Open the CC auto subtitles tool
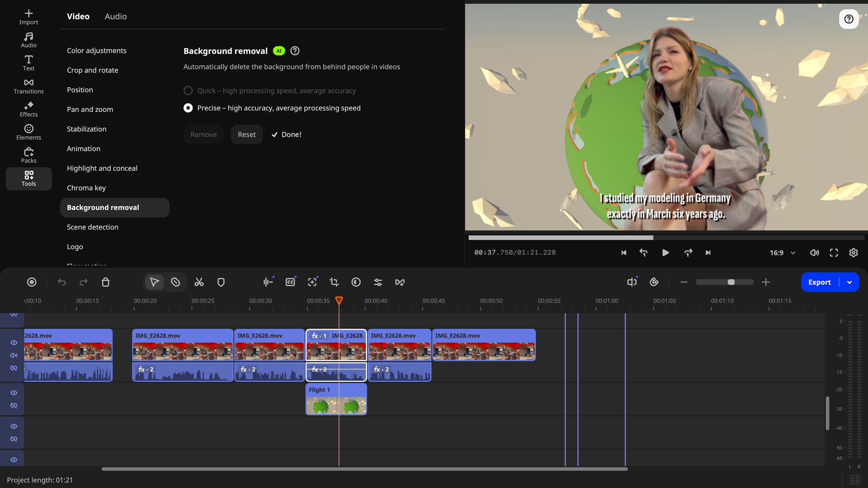Viewport: 868px width, 488px height. (290, 282)
